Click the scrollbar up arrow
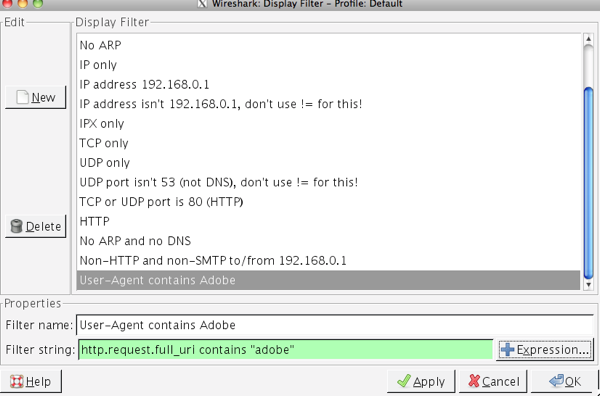600x396 pixels. (x=589, y=39)
